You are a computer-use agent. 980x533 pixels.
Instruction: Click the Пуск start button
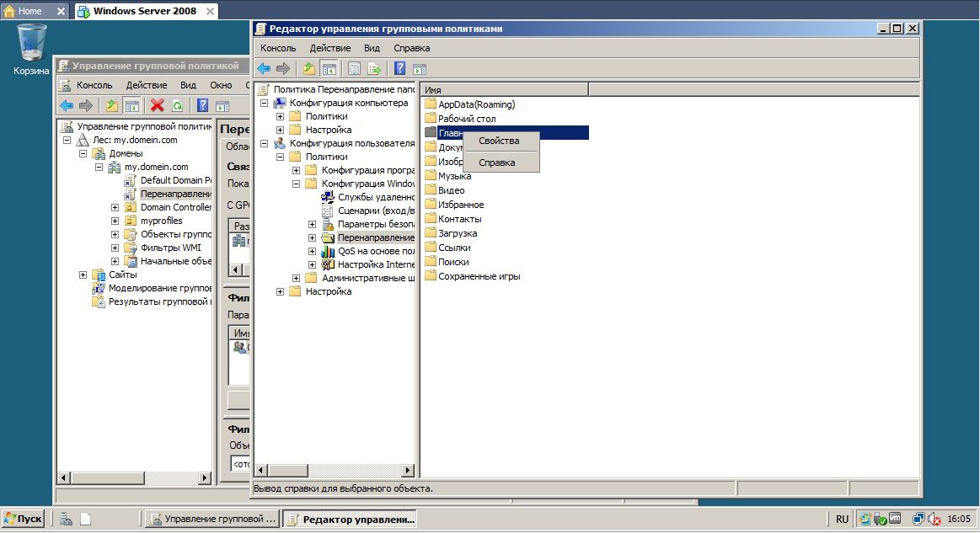pyautogui.click(x=23, y=519)
